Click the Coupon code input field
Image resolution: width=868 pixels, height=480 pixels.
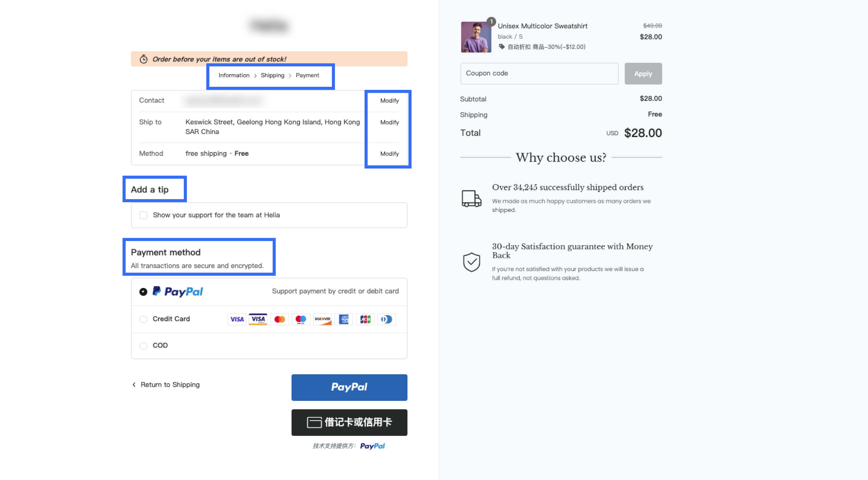click(539, 74)
